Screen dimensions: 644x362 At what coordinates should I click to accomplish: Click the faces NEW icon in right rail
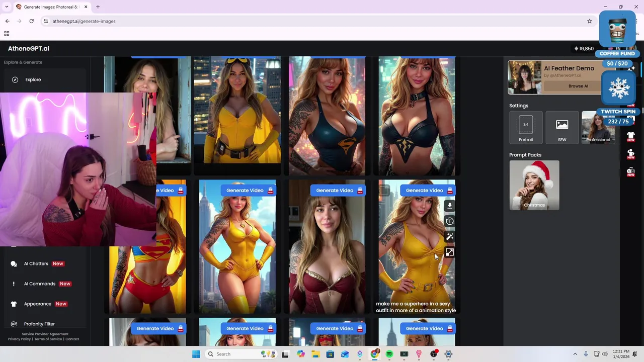[631, 172]
